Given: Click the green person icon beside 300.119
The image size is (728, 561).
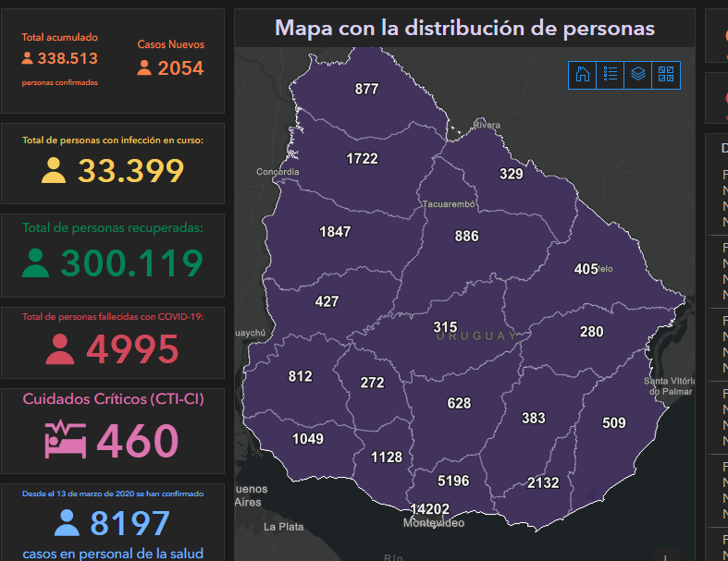Looking at the screenshot, I should 36,263.
